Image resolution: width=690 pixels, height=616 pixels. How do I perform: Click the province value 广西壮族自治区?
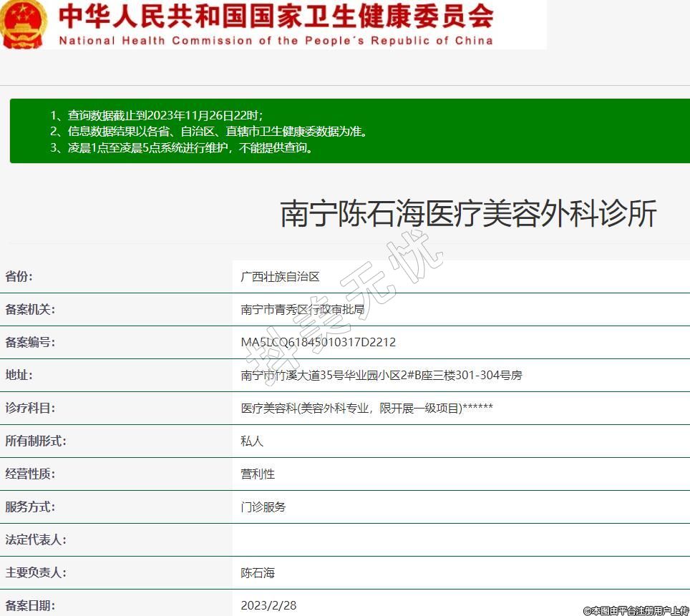tap(280, 277)
